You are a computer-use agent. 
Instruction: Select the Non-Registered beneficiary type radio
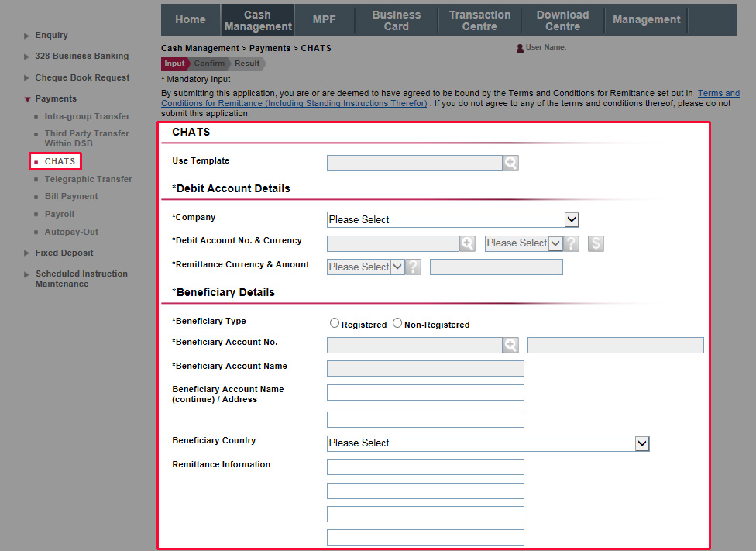pyautogui.click(x=397, y=323)
